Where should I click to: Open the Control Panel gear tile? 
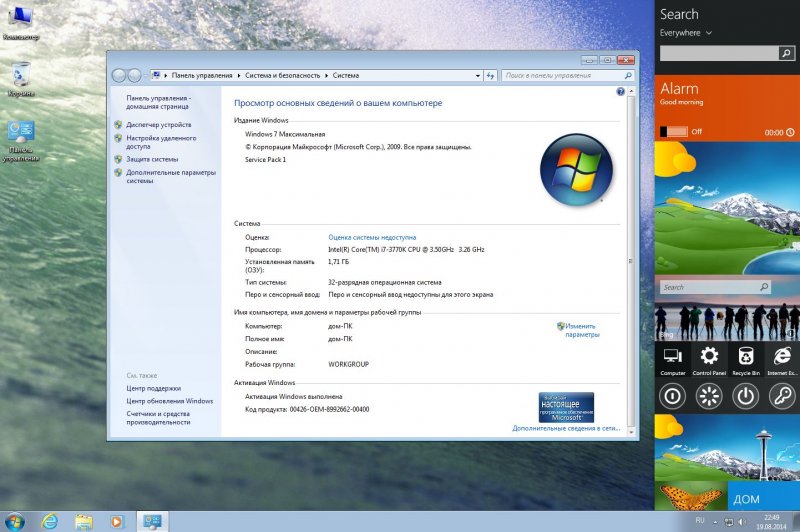pos(709,359)
